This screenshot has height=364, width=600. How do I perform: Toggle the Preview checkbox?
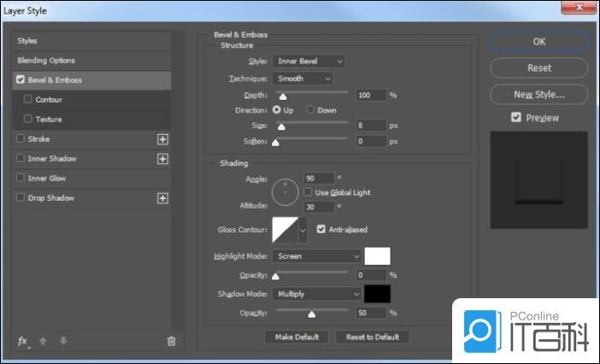516,117
